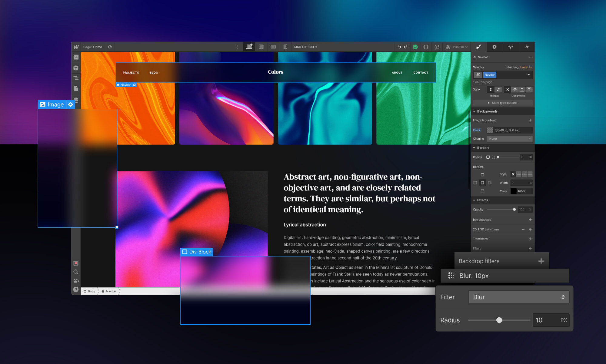This screenshot has width=606, height=364.
Task: Switch to the element Settings tab
Action: (x=494, y=47)
